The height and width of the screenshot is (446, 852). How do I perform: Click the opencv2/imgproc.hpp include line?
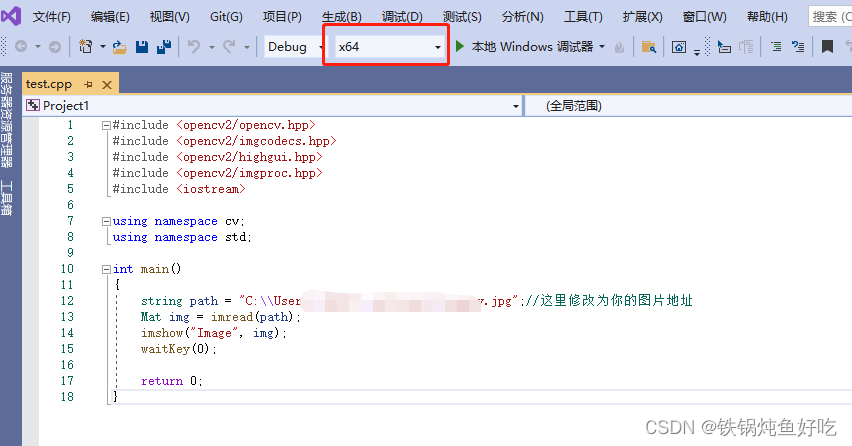[217, 173]
